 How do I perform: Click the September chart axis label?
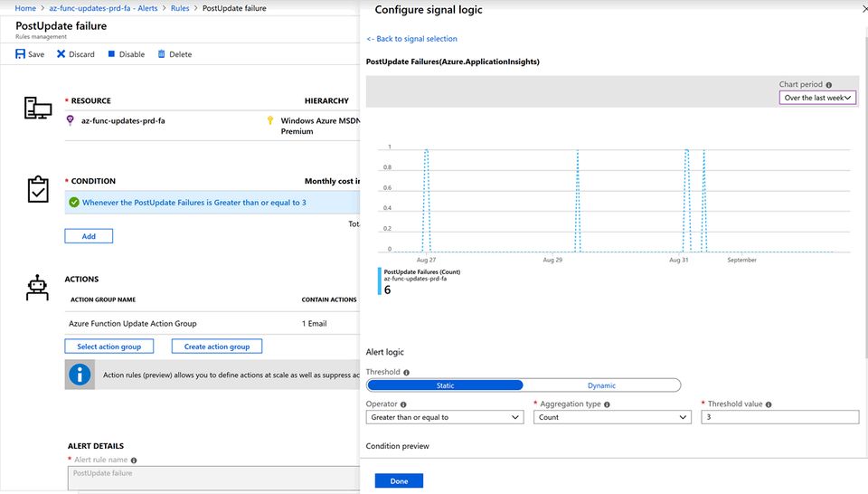[741, 260]
